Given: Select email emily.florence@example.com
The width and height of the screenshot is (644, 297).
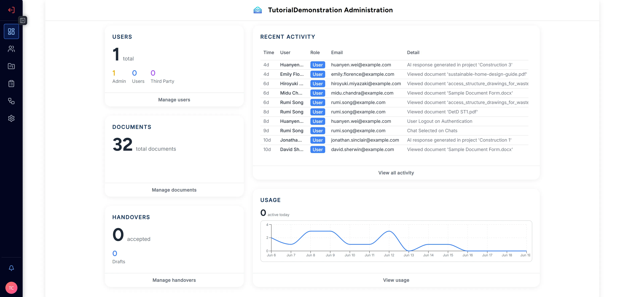Looking at the screenshot, I should (x=362, y=74).
